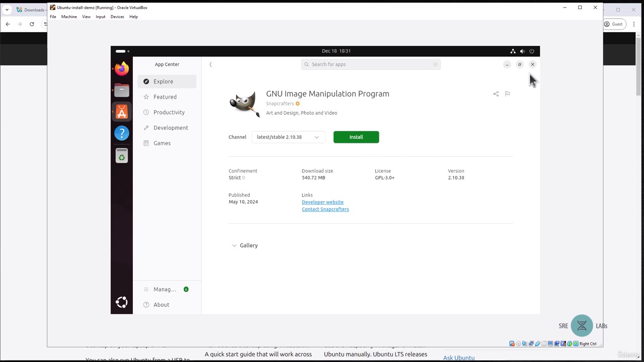Open the Development category
644x362 pixels.
[167, 128]
